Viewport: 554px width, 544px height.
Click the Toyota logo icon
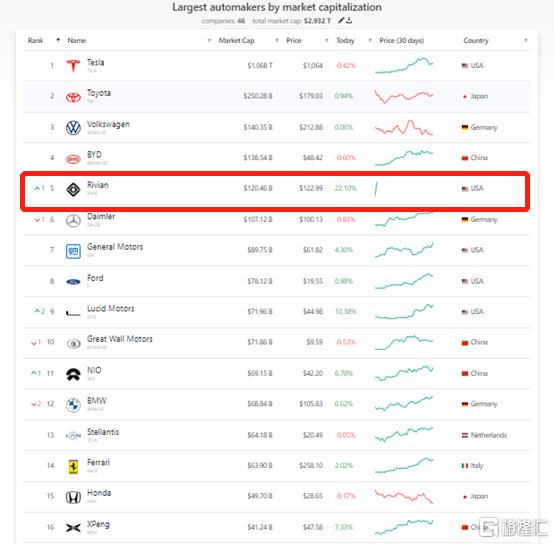click(73, 97)
